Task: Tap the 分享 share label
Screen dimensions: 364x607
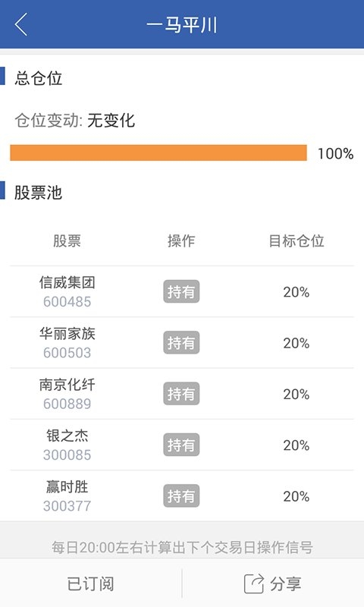Action: tap(285, 583)
